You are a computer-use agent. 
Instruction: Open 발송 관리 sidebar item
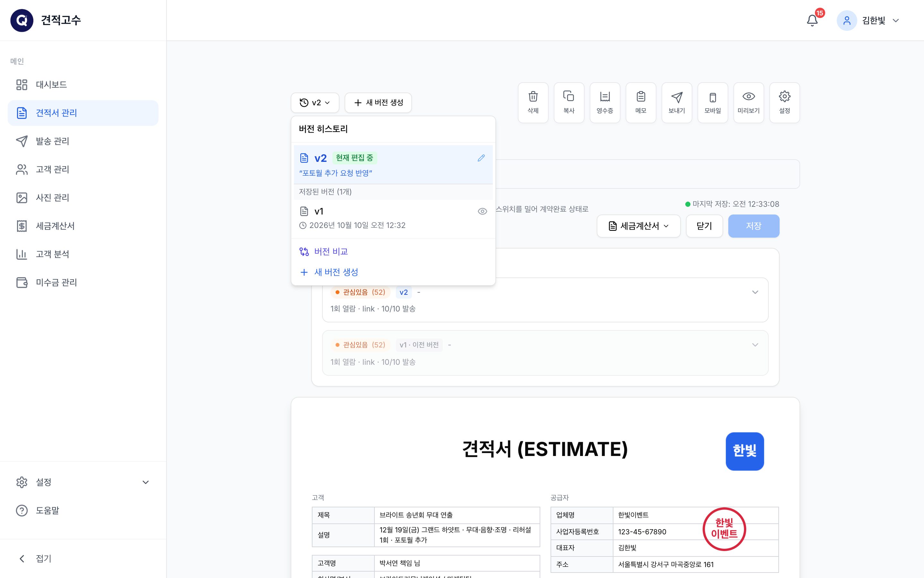coord(83,141)
